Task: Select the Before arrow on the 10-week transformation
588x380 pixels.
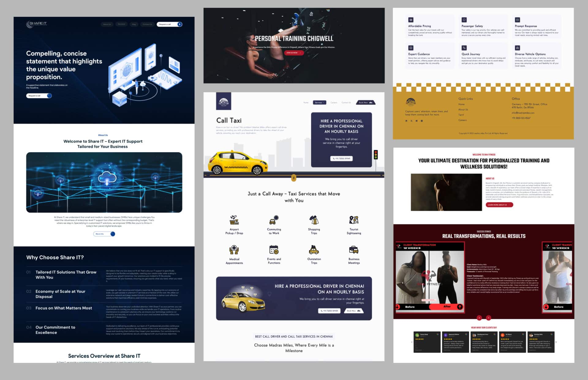Action: click(x=546, y=306)
